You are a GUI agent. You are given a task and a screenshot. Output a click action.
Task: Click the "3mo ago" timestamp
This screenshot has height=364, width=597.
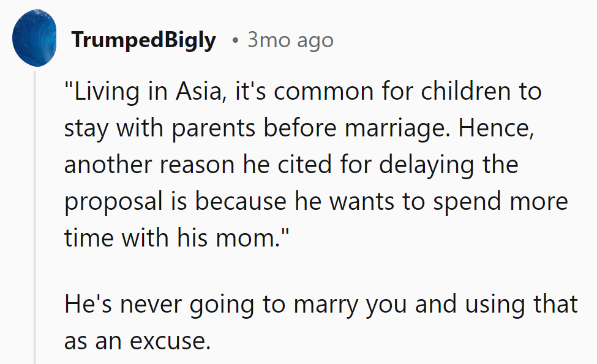pyautogui.click(x=290, y=40)
